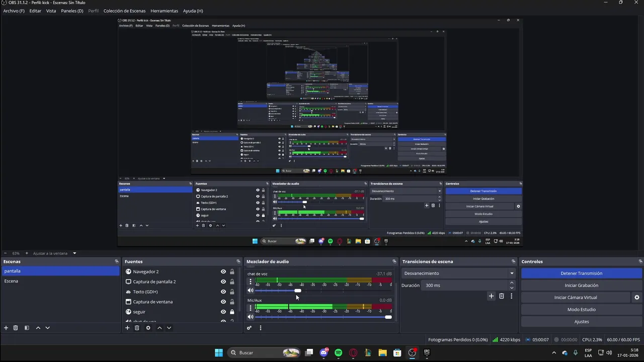Lock the Texto (GDI+) source
644x362 pixels.
click(x=232, y=292)
